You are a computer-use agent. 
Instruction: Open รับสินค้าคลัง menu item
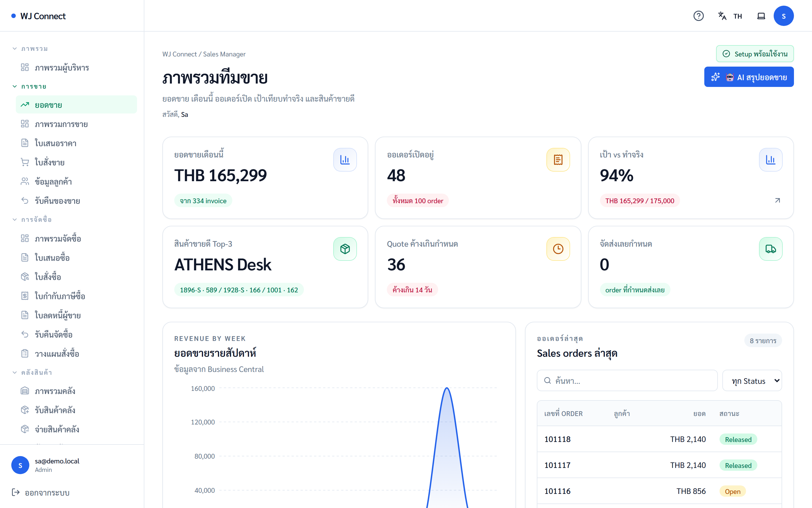[x=76, y=410]
